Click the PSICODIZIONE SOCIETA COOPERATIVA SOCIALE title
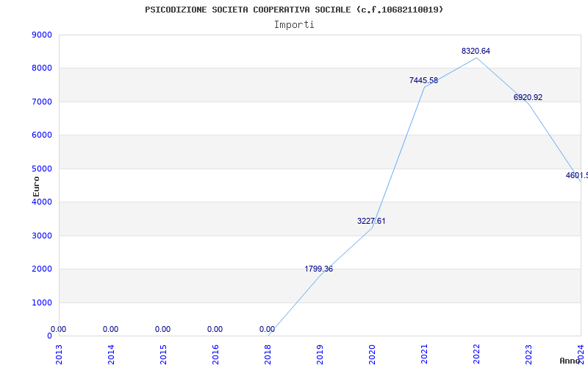 click(x=294, y=10)
